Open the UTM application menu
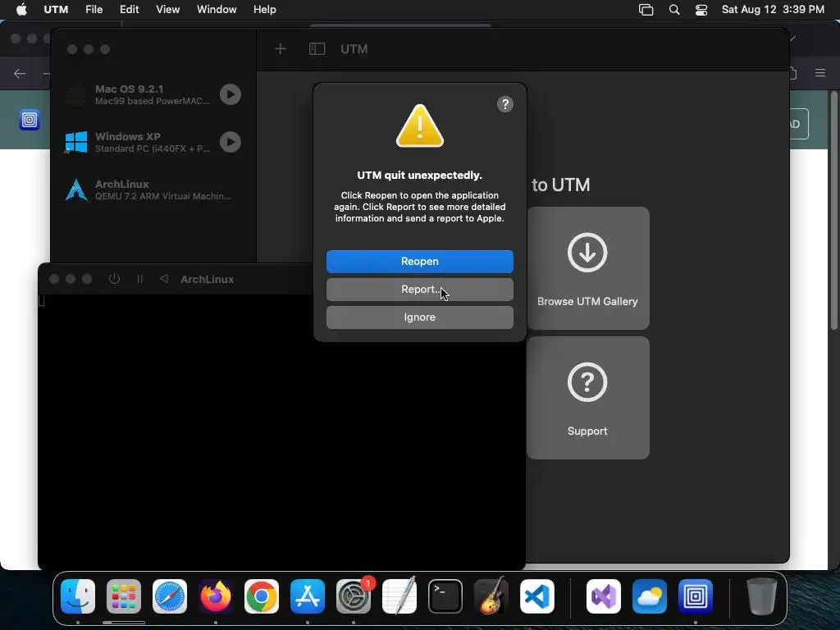This screenshot has height=630, width=840. 56,10
